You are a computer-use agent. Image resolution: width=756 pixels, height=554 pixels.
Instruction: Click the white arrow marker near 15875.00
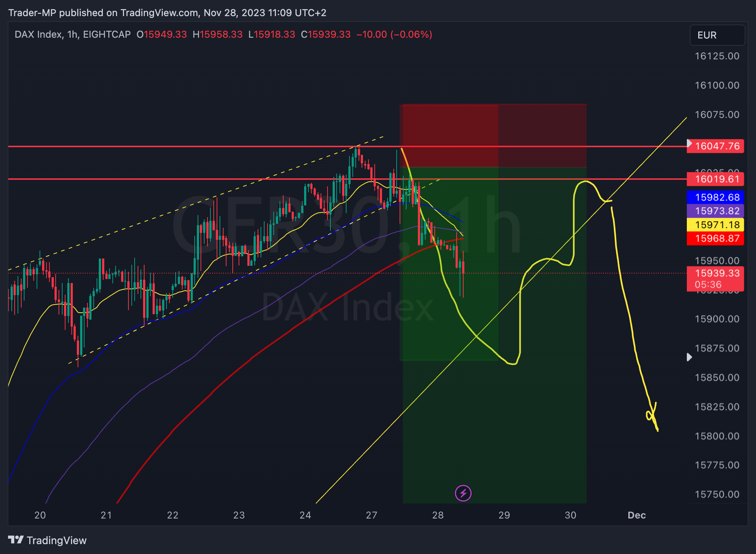point(689,357)
